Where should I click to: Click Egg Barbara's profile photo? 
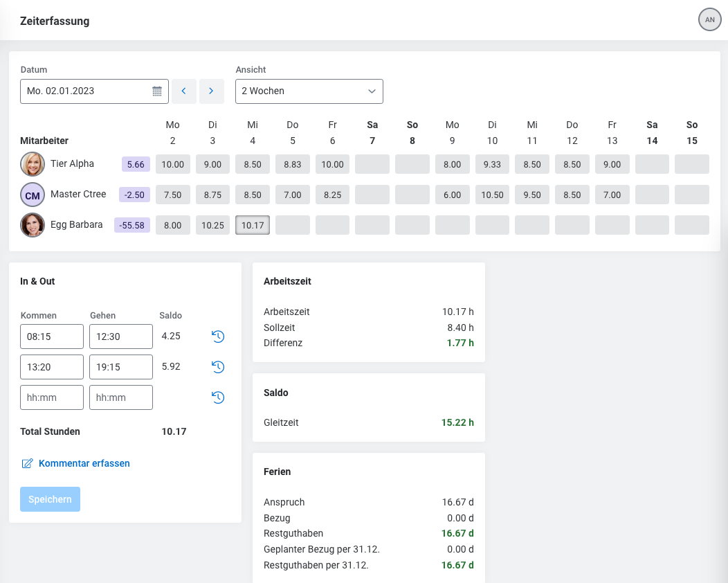point(33,225)
